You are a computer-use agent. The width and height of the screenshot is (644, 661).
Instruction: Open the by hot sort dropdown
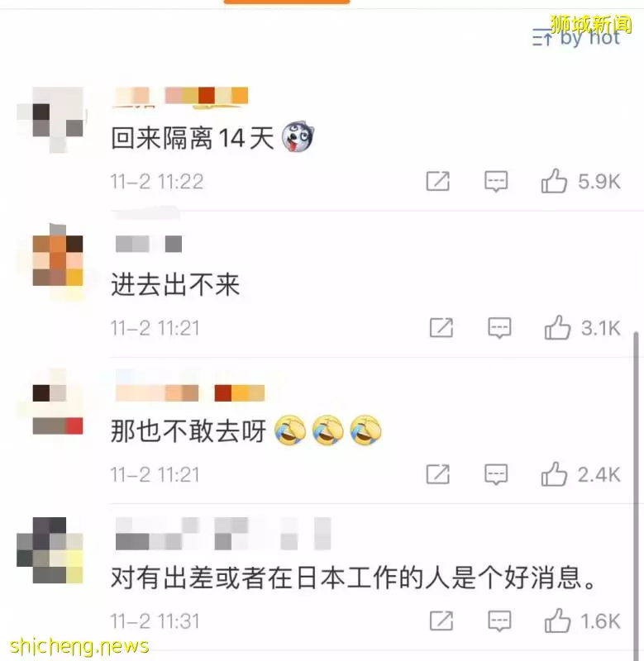[576, 38]
